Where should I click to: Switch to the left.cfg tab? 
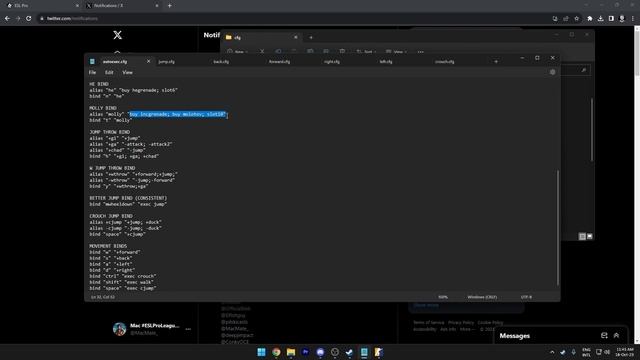(x=386, y=62)
